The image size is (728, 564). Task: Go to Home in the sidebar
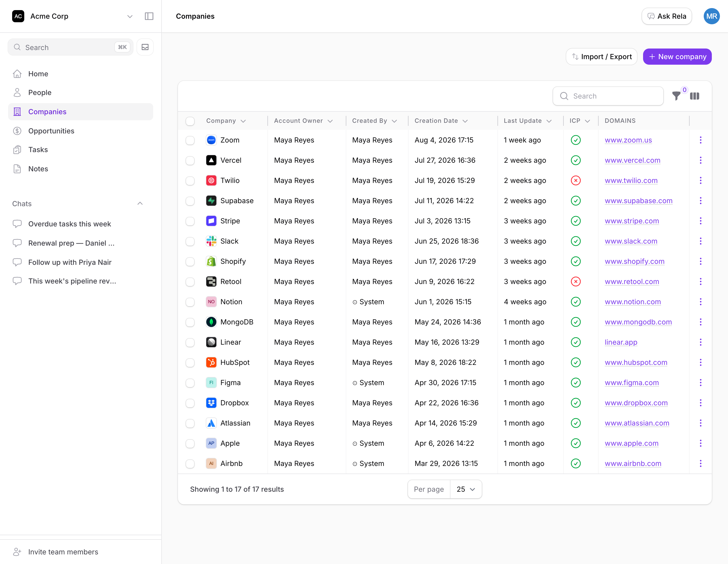pyautogui.click(x=80, y=74)
